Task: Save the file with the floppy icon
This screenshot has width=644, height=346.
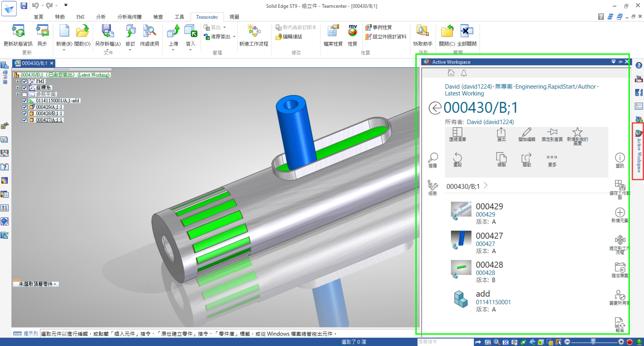Action: pos(24,6)
